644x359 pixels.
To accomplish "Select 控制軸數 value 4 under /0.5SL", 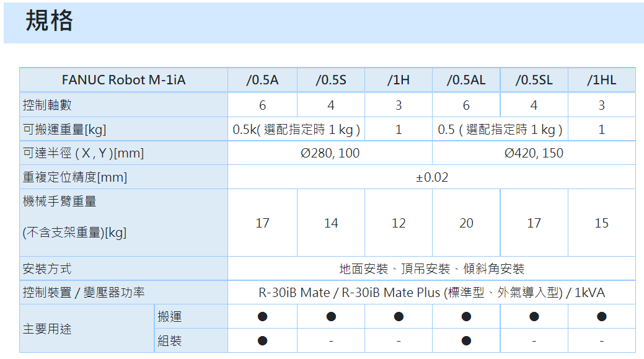I will click(x=534, y=105).
